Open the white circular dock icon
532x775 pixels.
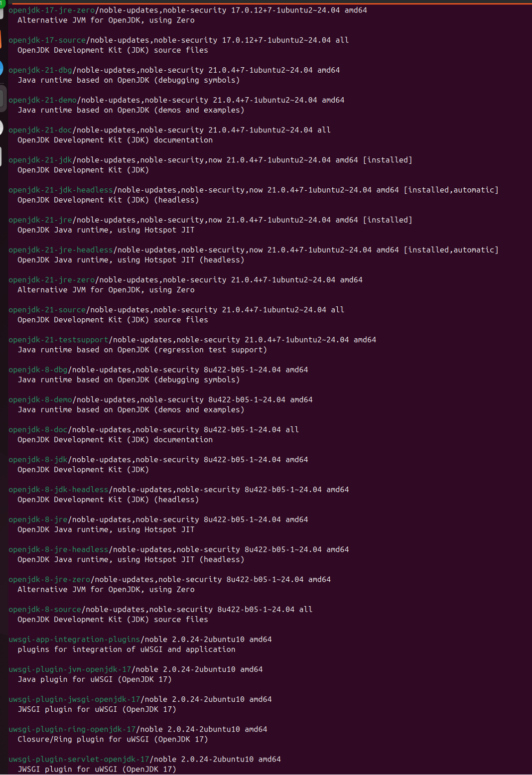coord(1,128)
